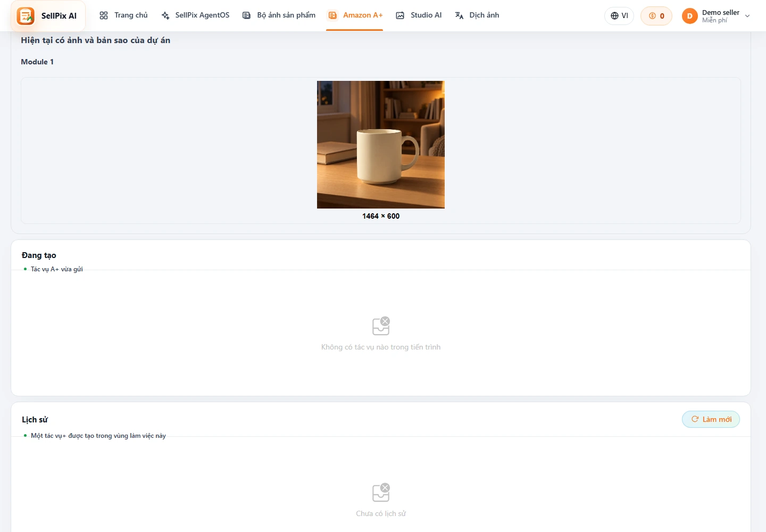
Task: Click the SellPix AI brand name text
Action: click(59, 16)
